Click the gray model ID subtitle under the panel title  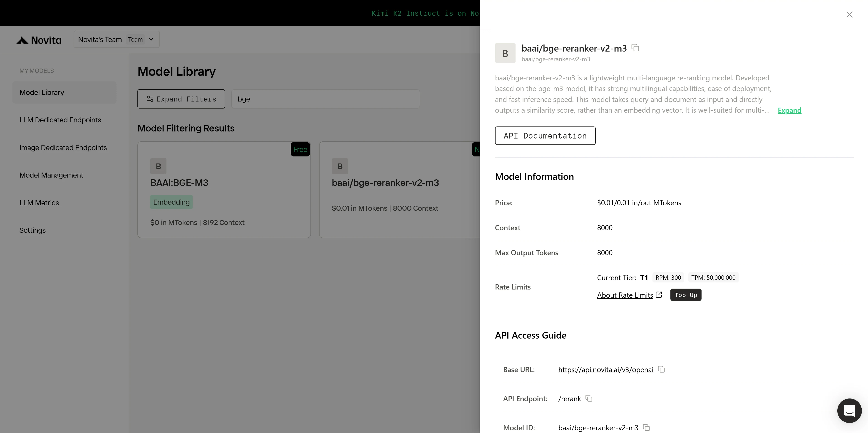pyautogui.click(x=556, y=59)
